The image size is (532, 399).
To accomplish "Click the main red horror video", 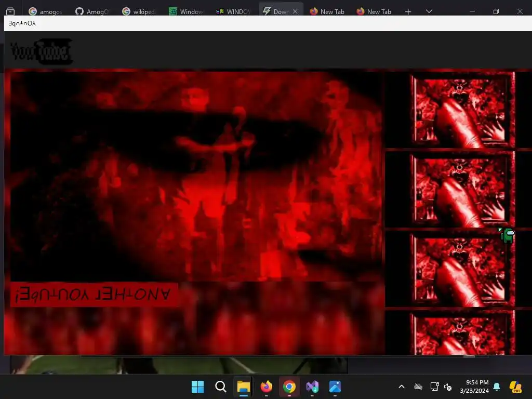I will click(x=196, y=176).
